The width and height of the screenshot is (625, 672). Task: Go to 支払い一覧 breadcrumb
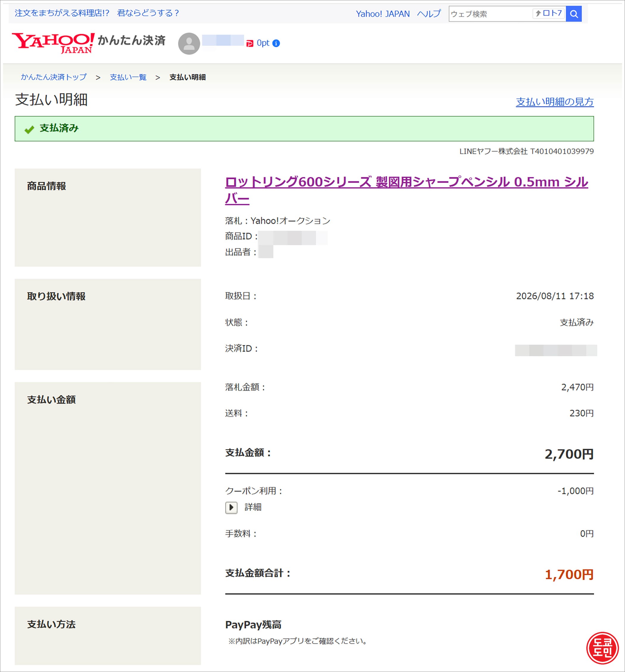128,77
